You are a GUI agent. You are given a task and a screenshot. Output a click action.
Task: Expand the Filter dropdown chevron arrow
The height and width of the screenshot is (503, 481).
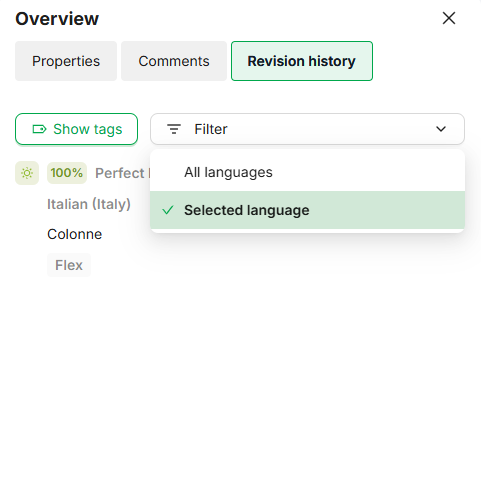tap(441, 129)
